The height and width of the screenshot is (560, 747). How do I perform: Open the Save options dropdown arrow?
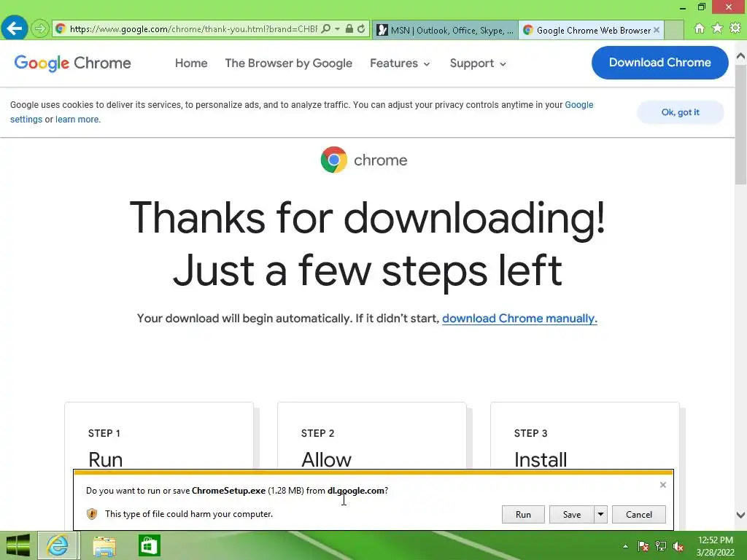coord(601,514)
